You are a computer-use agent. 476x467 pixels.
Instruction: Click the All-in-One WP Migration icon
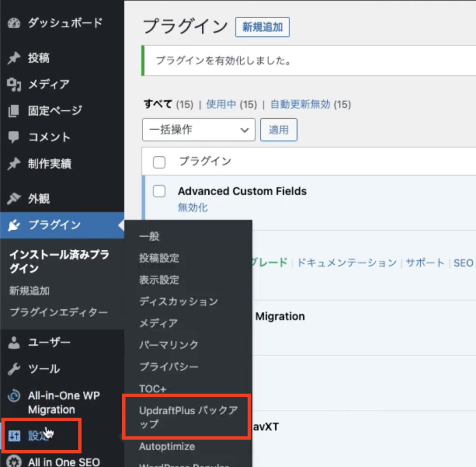14,396
